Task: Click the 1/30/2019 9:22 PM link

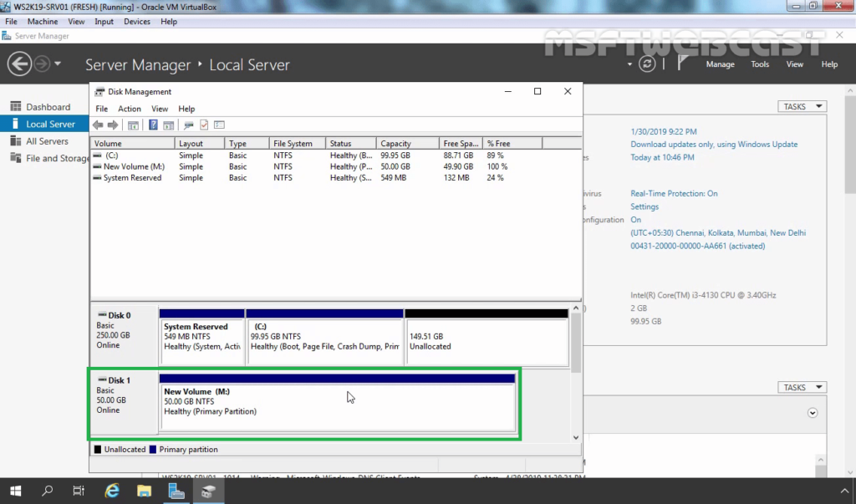Action: (663, 131)
